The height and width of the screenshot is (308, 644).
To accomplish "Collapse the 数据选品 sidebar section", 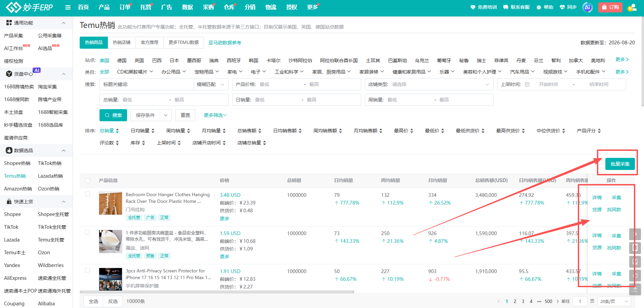I will [64, 150].
